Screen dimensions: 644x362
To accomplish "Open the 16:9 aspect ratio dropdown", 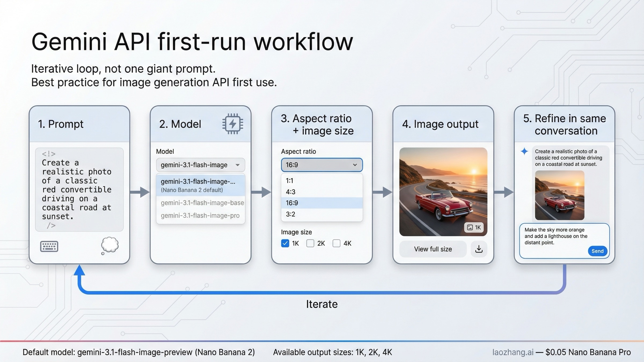I will coord(321,165).
